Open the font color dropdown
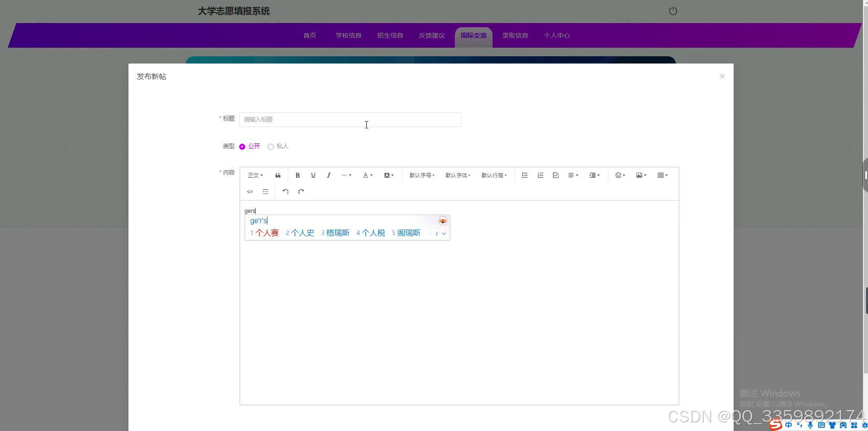 368,175
